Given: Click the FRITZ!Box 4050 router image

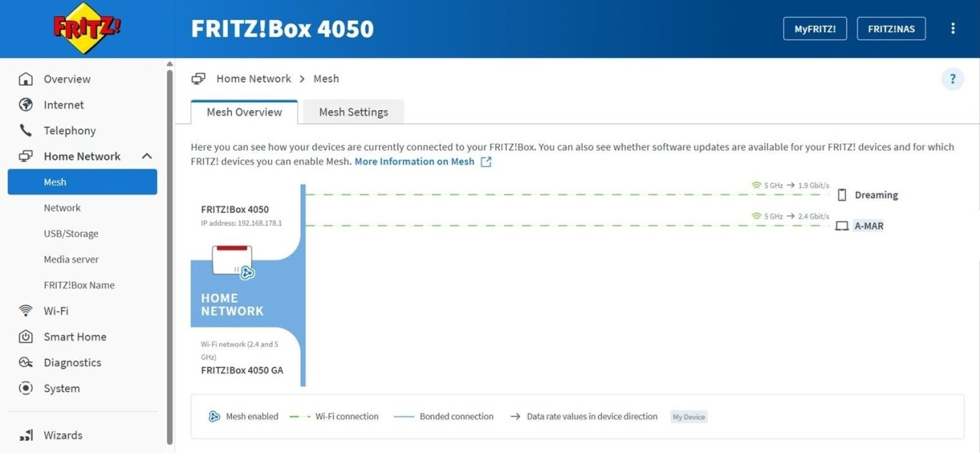Looking at the screenshot, I should pyautogui.click(x=233, y=262).
